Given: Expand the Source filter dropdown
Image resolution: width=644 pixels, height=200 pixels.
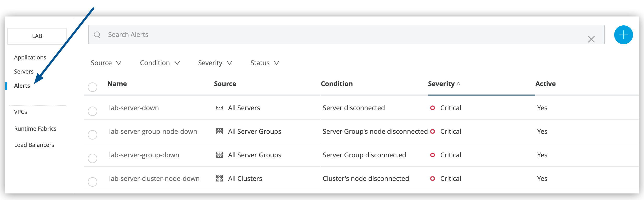Looking at the screenshot, I should pos(106,63).
